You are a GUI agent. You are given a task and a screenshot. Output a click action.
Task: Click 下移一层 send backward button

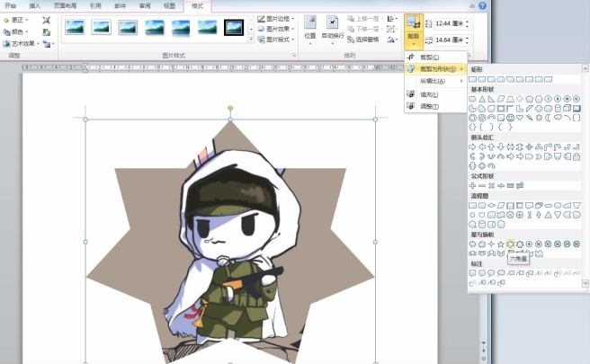364,29
